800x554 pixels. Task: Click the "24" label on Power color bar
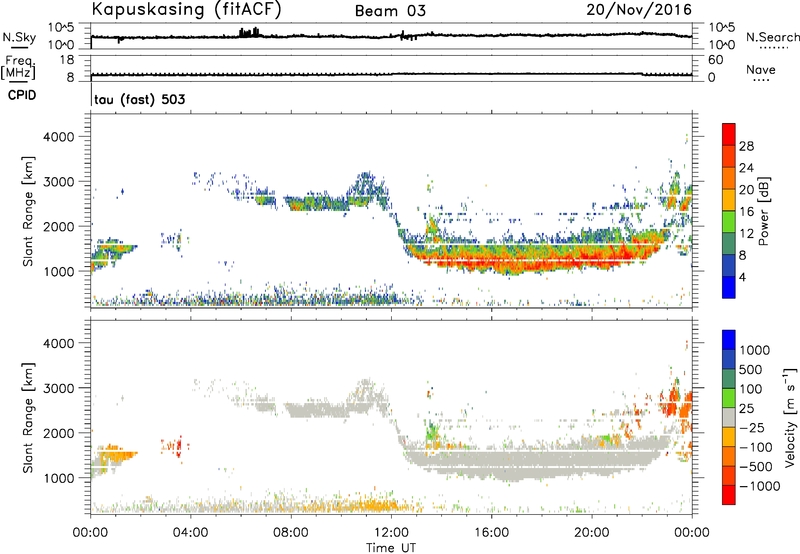click(746, 168)
